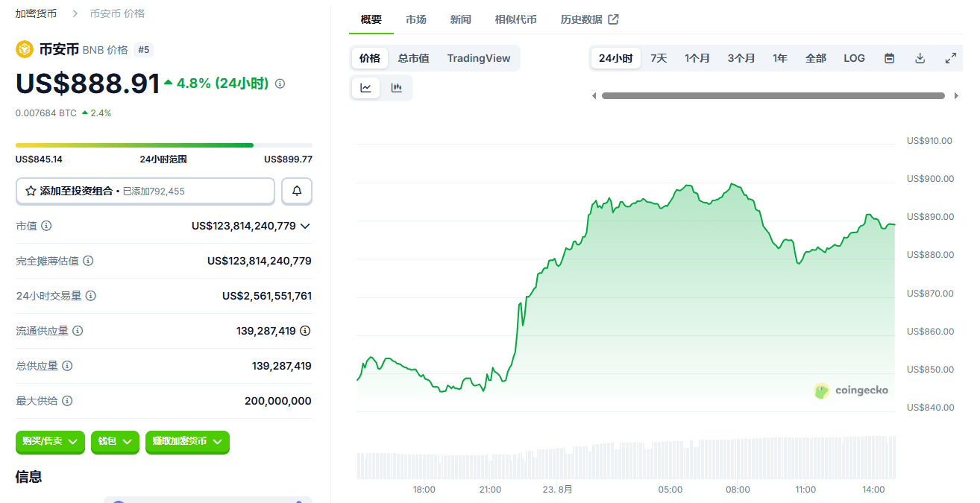Switch to the 概要 tab
The width and height of the screenshot is (980, 503).
371,19
